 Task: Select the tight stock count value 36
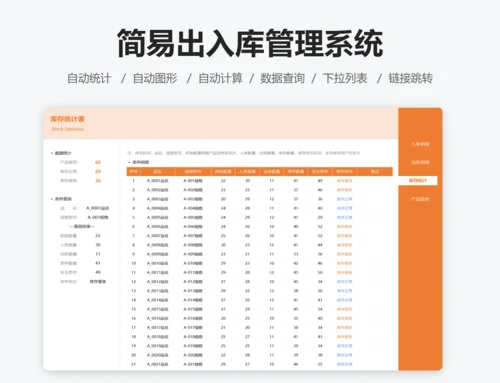click(x=98, y=181)
